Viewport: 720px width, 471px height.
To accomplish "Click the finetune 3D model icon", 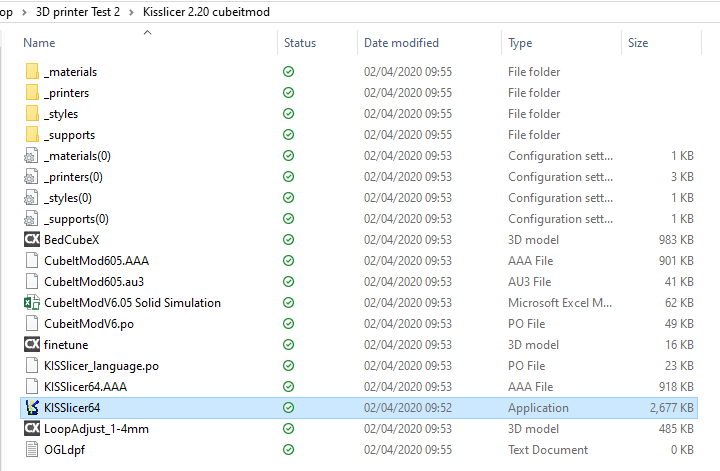I will (32, 345).
